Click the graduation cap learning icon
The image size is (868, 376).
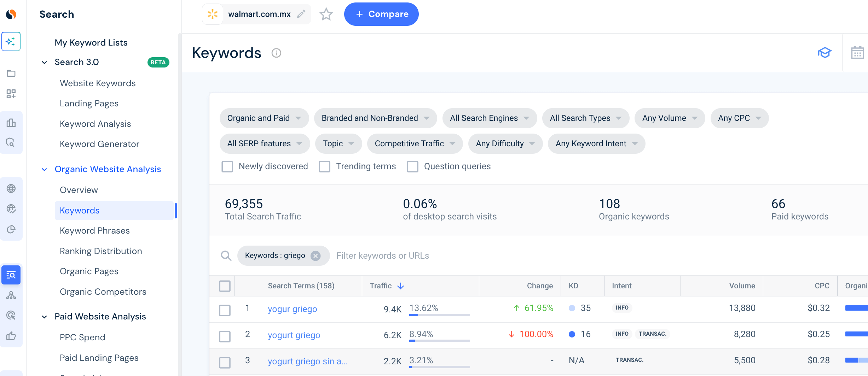(x=824, y=53)
